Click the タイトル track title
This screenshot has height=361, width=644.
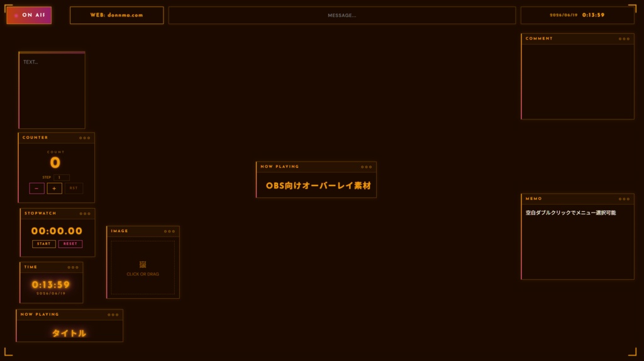[x=69, y=333]
